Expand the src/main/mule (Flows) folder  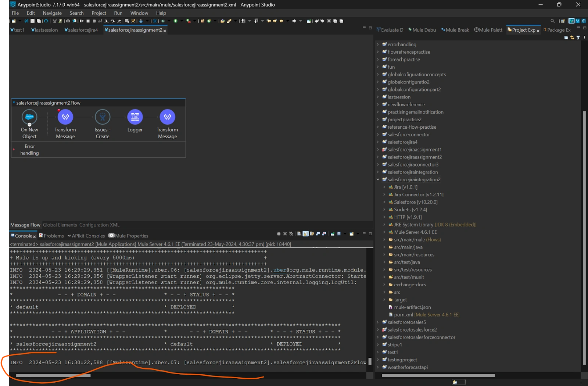pyautogui.click(x=384, y=240)
